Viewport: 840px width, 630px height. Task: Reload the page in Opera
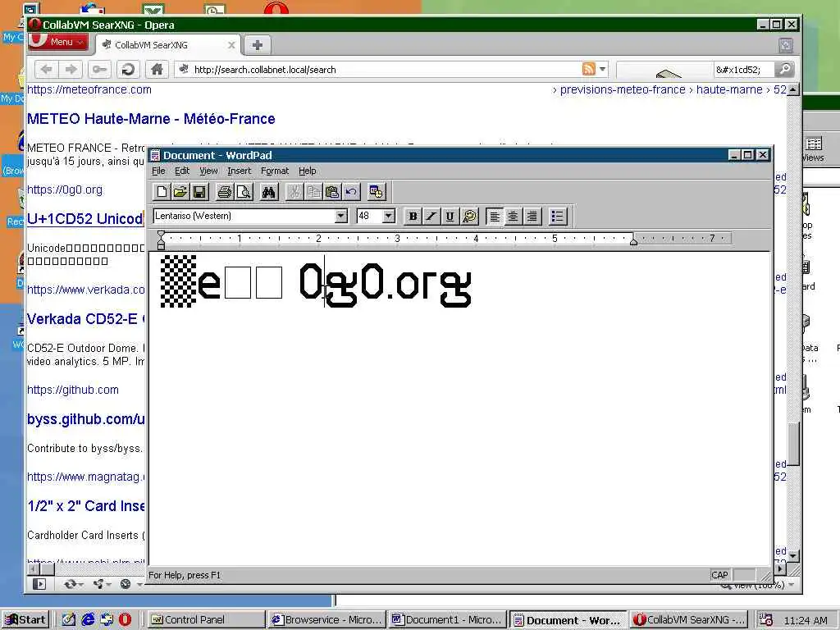(x=127, y=69)
